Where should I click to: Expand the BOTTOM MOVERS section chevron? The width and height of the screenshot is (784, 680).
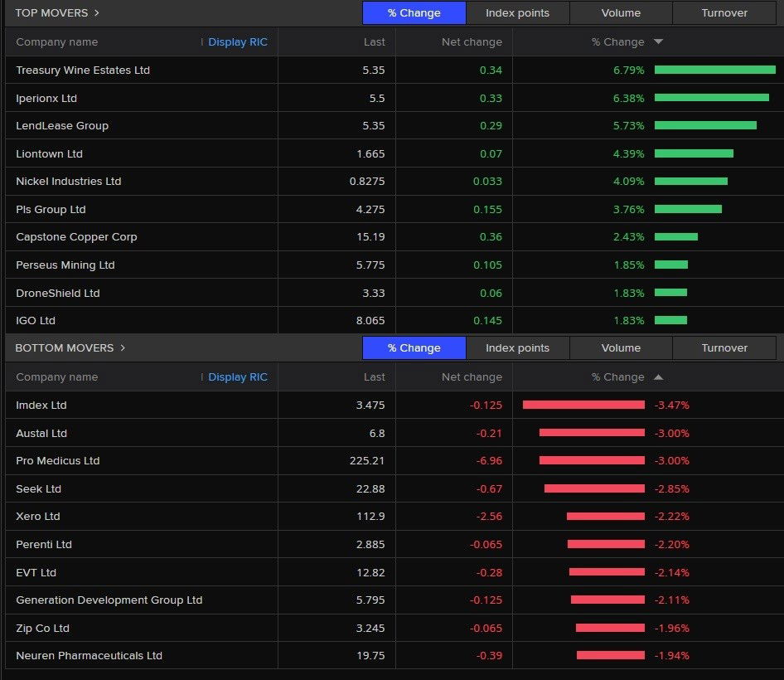(121, 347)
